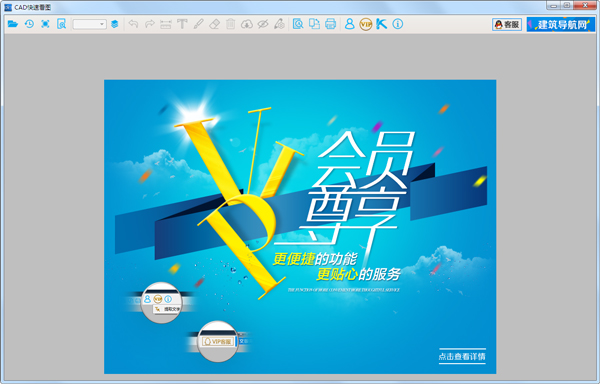
Task: Click 点击查看详情 on the VIP banner
Action: click(462, 356)
